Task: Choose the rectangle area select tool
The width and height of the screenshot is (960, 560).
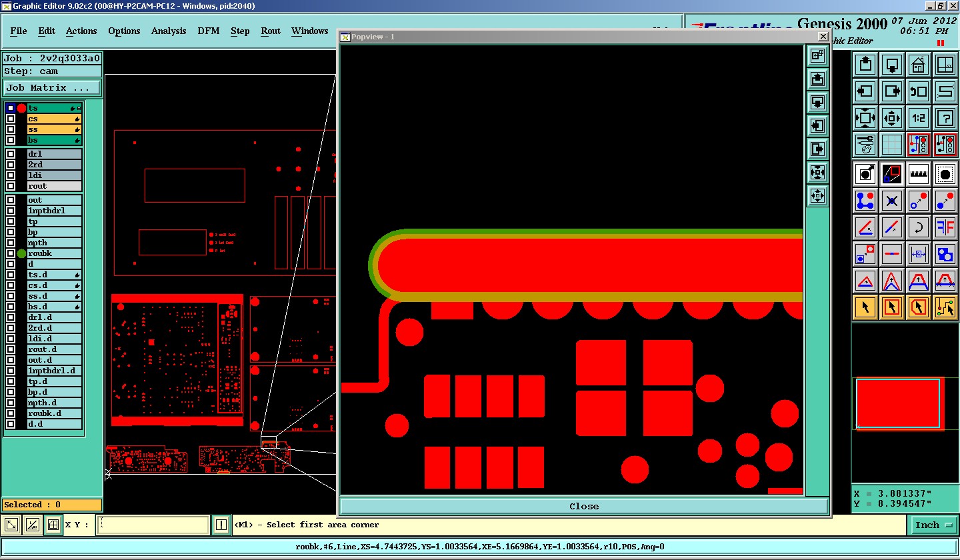Action: (x=892, y=307)
